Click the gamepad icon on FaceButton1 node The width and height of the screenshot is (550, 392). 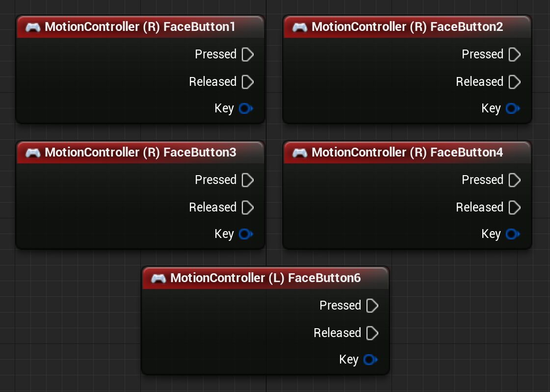(33, 27)
